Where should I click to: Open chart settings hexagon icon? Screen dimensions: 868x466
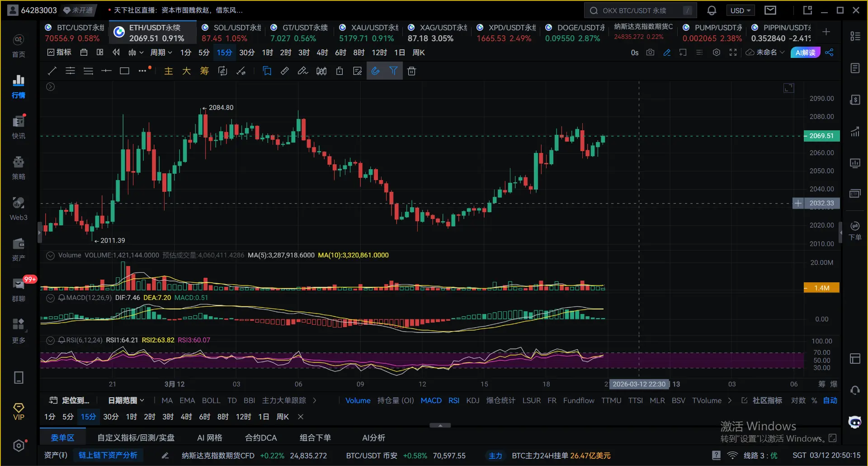717,52
